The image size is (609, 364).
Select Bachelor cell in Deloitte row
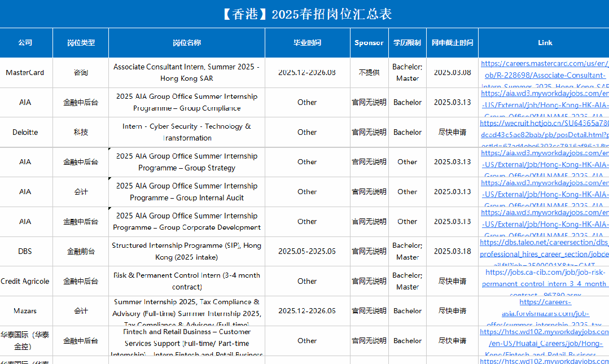point(408,132)
